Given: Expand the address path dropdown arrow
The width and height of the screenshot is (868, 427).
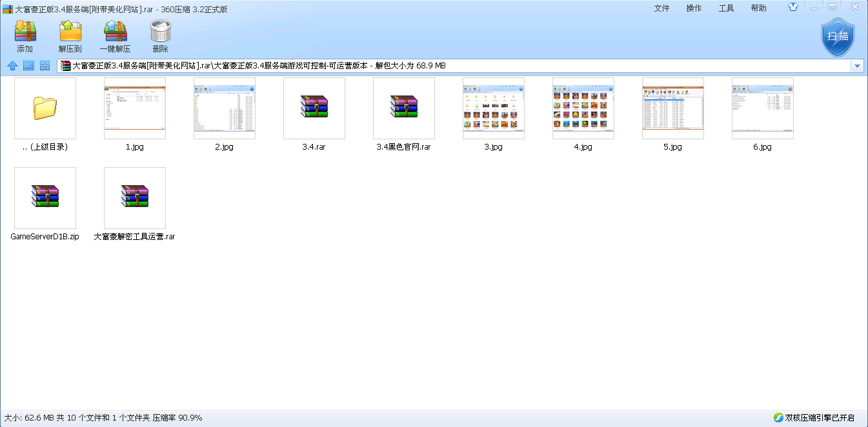Looking at the screenshot, I should pos(857,66).
